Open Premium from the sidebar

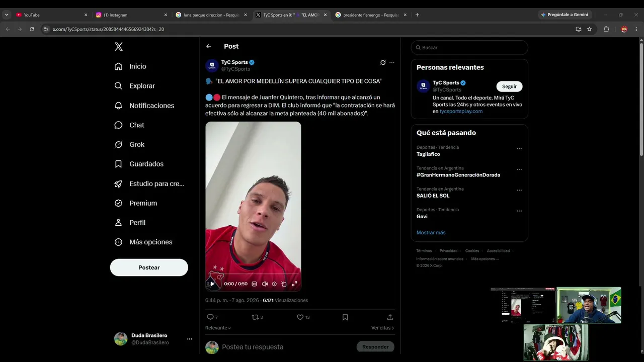pyautogui.click(x=136, y=203)
